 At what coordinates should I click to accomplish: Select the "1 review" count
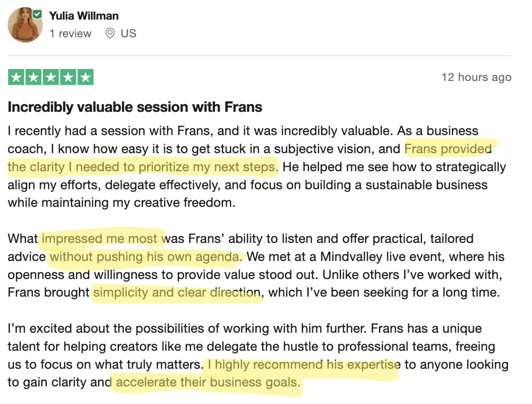pyautogui.click(x=70, y=34)
